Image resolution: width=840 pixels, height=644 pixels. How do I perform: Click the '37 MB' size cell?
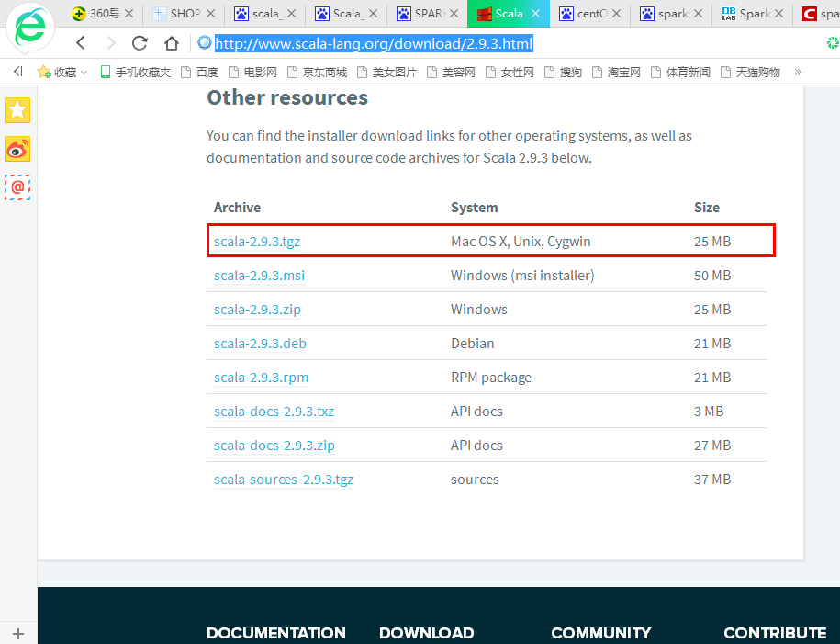pyautogui.click(x=712, y=480)
